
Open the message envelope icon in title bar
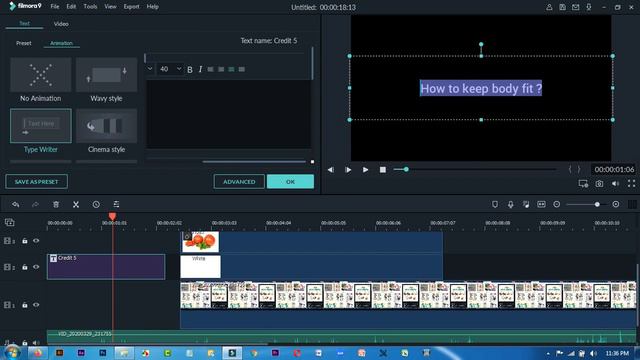[576, 7]
